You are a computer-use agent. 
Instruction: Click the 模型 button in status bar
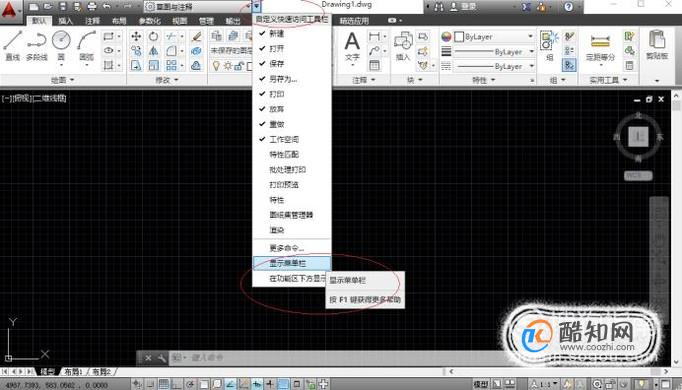481,384
